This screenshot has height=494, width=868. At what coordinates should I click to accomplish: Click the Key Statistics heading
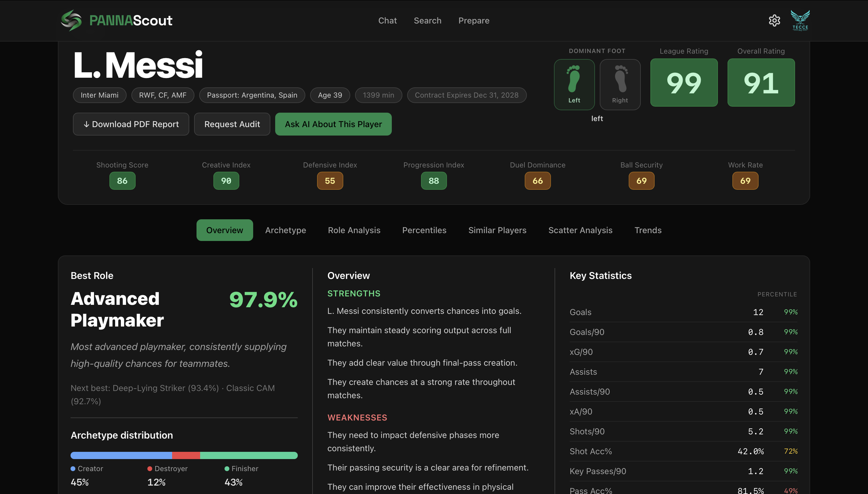click(x=600, y=276)
